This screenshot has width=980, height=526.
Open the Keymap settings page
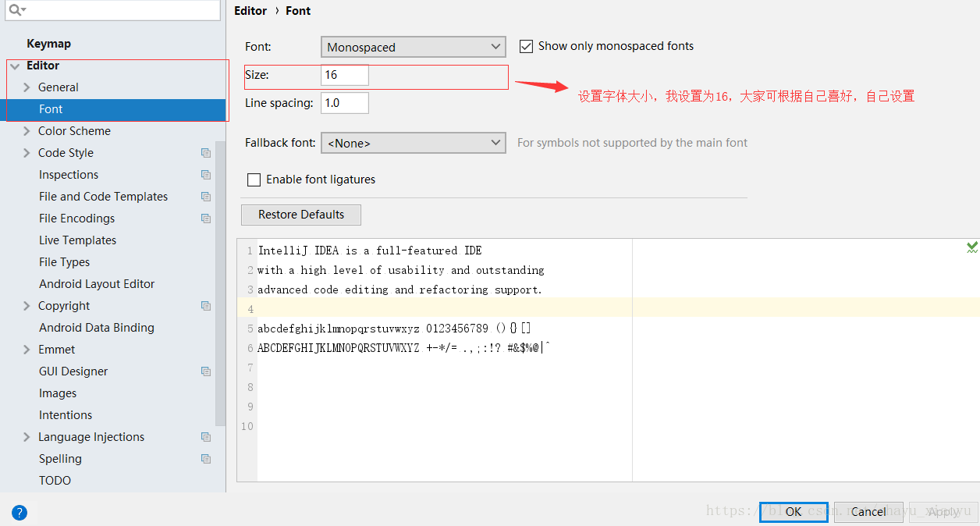48,44
